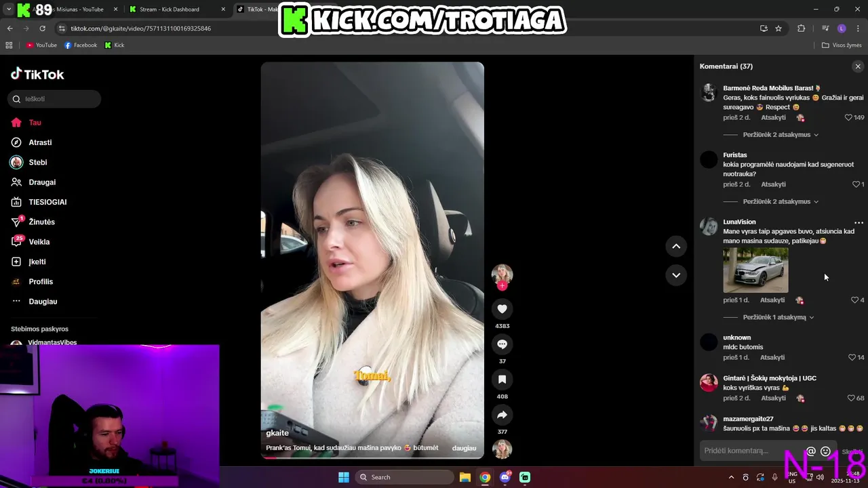The height and width of the screenshot is (488, 868).
Task: Open Veikla activity notifications
Action: (39, 242)
